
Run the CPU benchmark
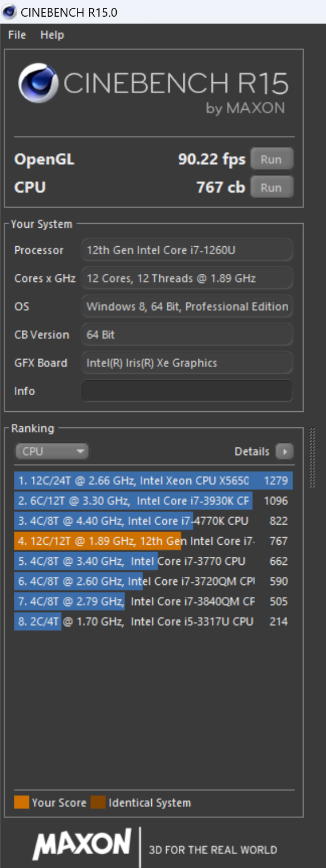click(x=271, y=188)
